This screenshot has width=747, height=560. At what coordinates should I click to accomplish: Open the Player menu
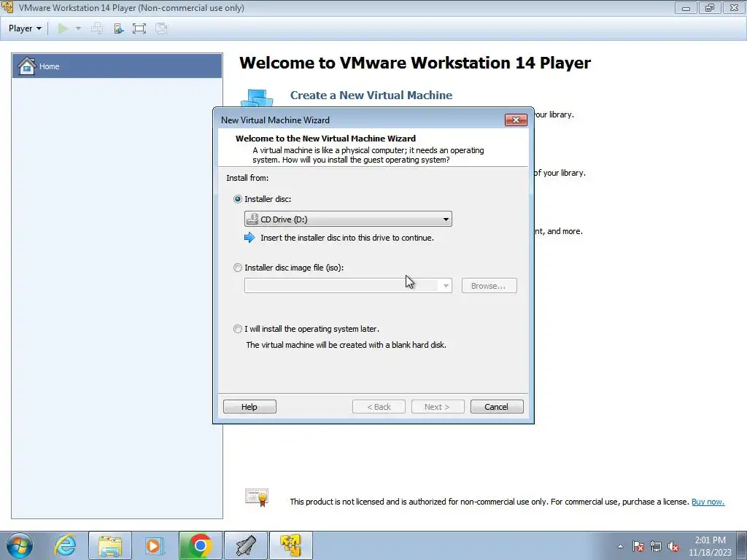[25, 28]
